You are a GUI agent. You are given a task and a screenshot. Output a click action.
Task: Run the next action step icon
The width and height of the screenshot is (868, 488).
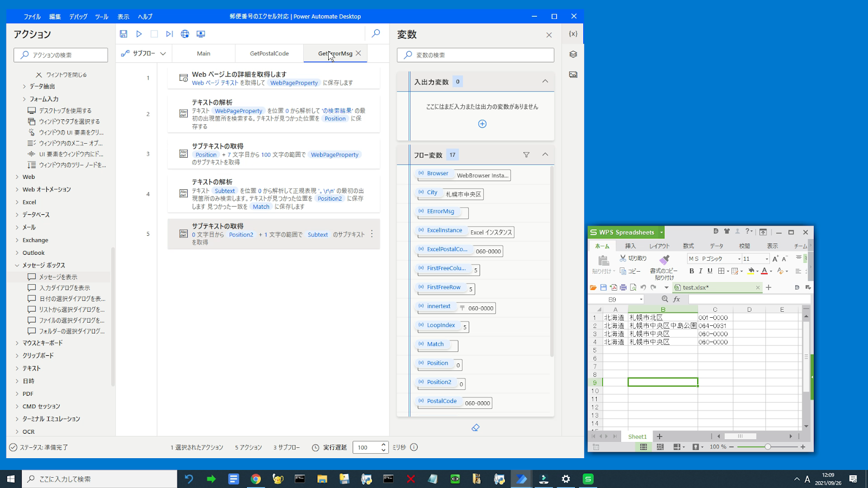(169, 34)
